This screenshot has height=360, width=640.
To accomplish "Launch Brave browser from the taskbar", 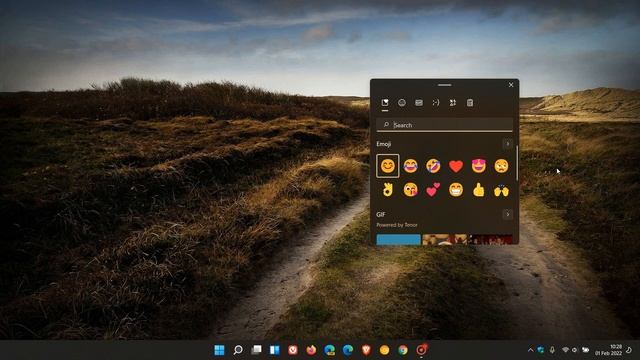I will click(366, 350).
